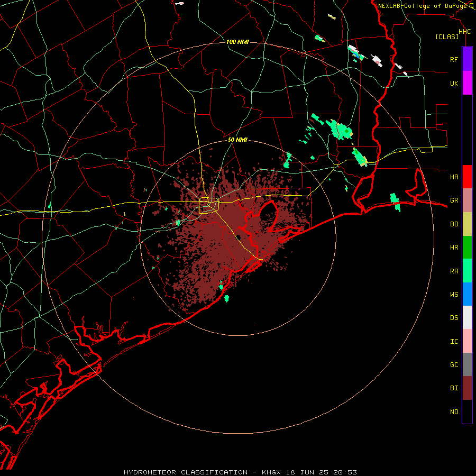This screenshot has height=476, width=476.
Task: Click the [CLAS] units label
Action: point(447,36)
